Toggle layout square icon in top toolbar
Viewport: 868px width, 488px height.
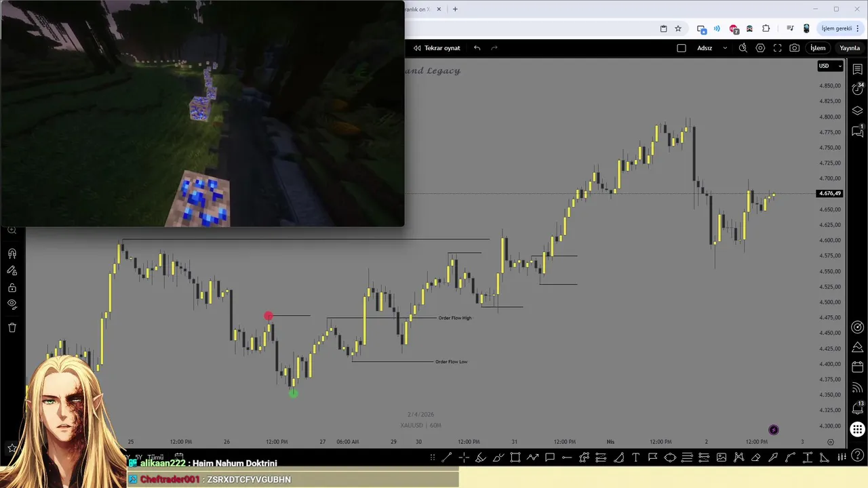[682, 48]
